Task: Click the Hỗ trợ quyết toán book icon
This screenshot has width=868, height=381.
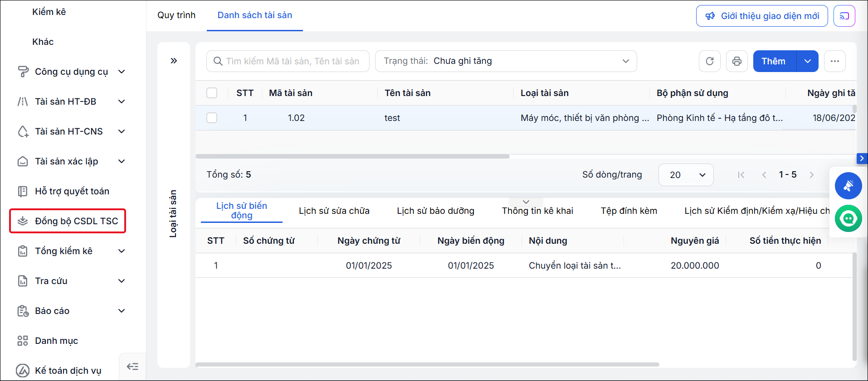Action: coord(23,191)
